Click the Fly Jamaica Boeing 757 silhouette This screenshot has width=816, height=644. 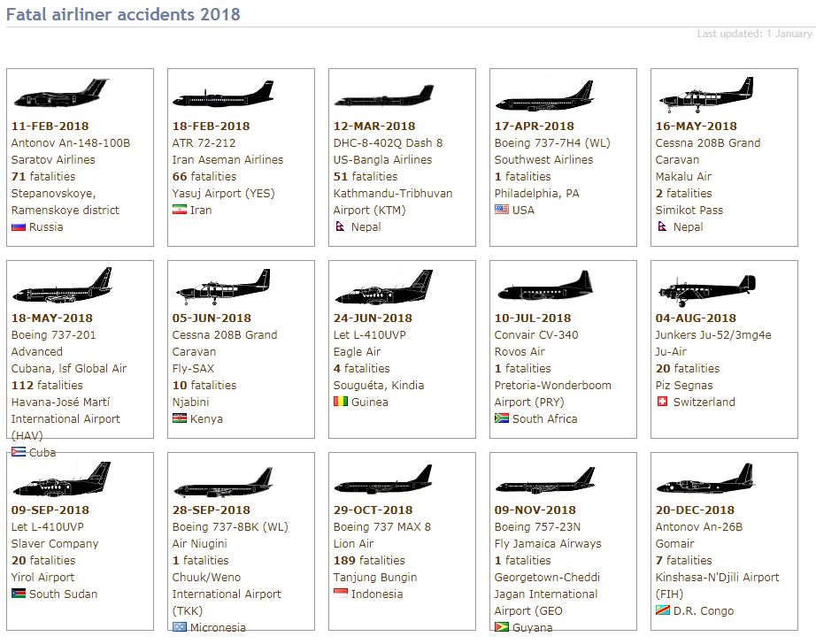coord(545,480)
